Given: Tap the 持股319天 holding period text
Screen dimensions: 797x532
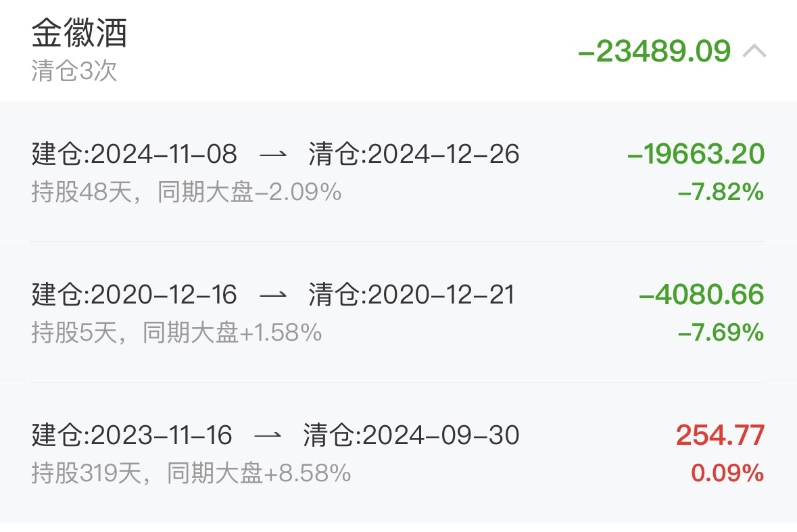Looking at the screenshot, I should tap(87, 474).
